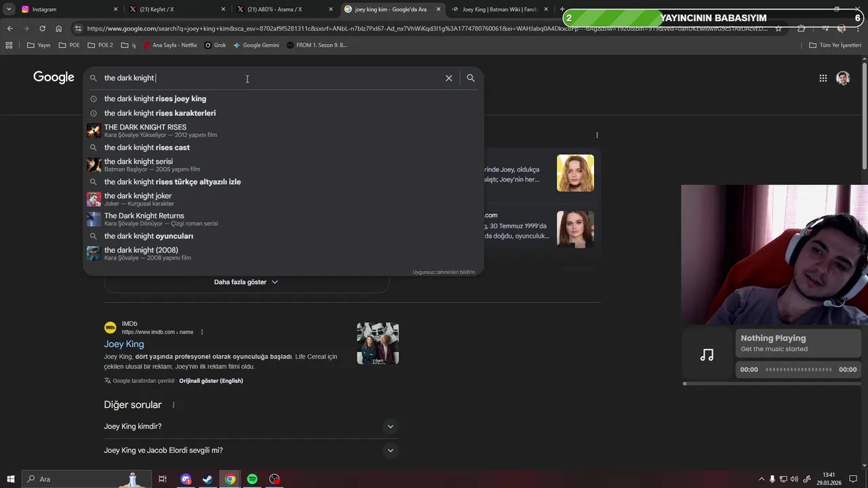868x488 pixels.
Task: Open the Tüm Yer İşaretleri folder
Action: (835, 45)
